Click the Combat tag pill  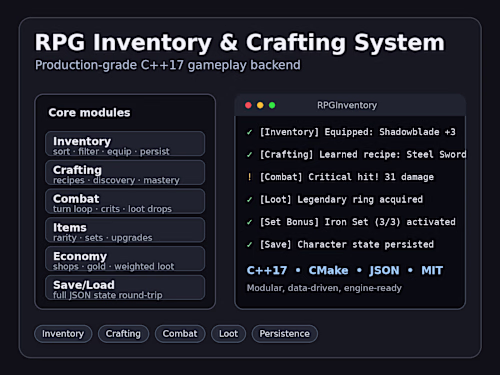pos(180,334)
